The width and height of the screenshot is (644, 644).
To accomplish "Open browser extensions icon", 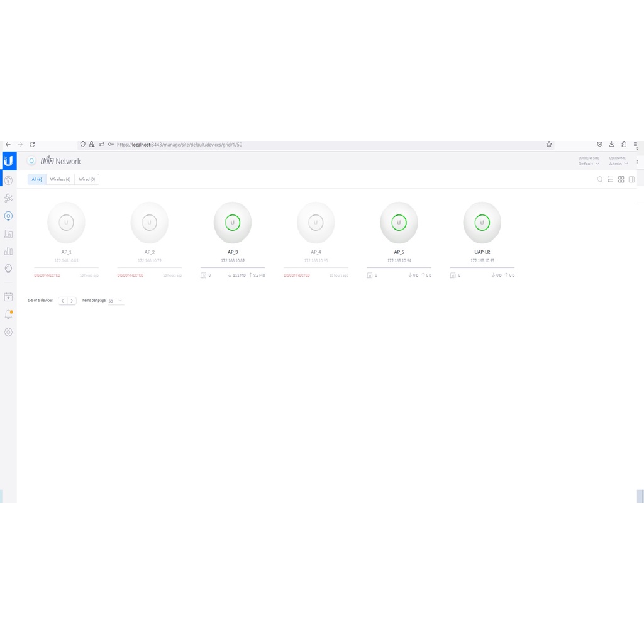I will point(624,144).
